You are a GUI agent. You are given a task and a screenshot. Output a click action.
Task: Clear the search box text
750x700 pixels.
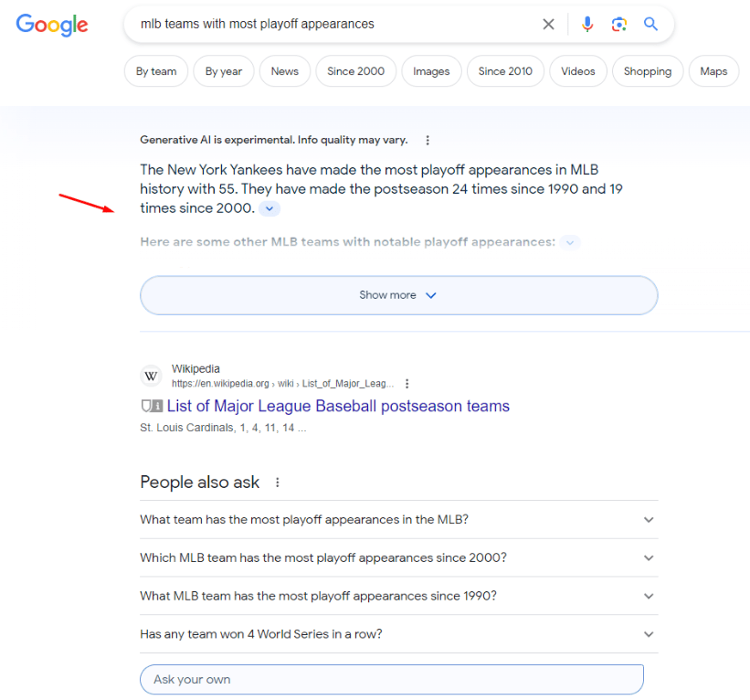point(548,25)
